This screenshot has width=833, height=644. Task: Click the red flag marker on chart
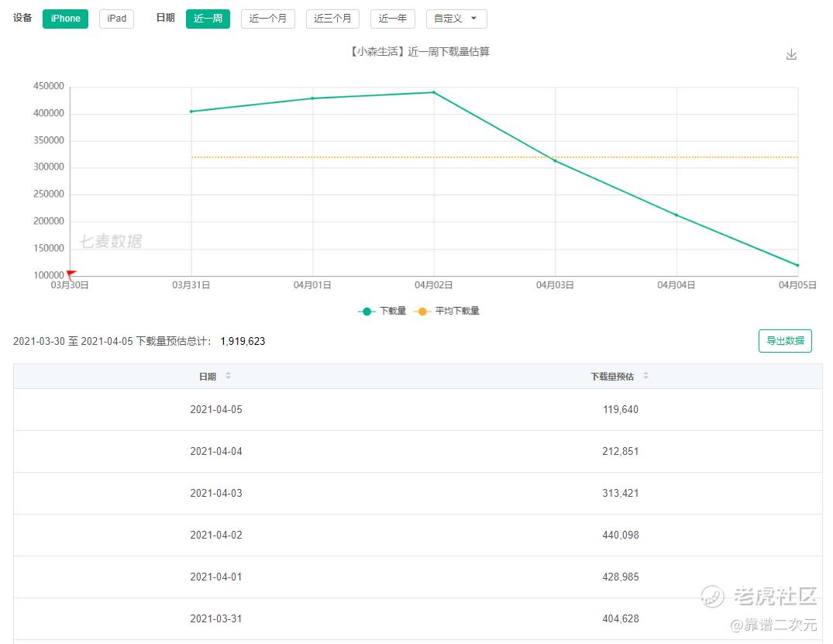(x=71, y=274)
